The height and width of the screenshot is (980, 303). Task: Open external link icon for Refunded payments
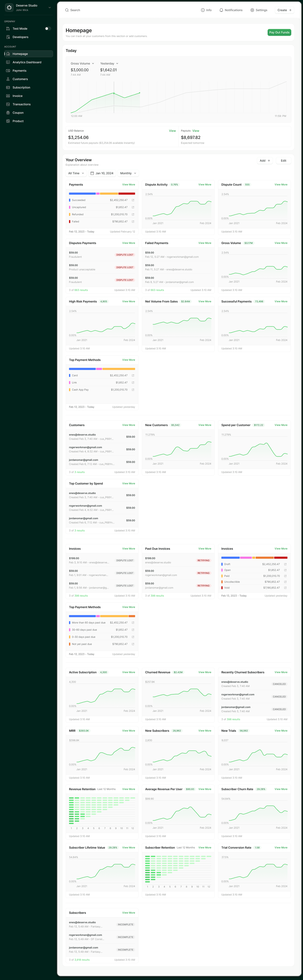133,214
